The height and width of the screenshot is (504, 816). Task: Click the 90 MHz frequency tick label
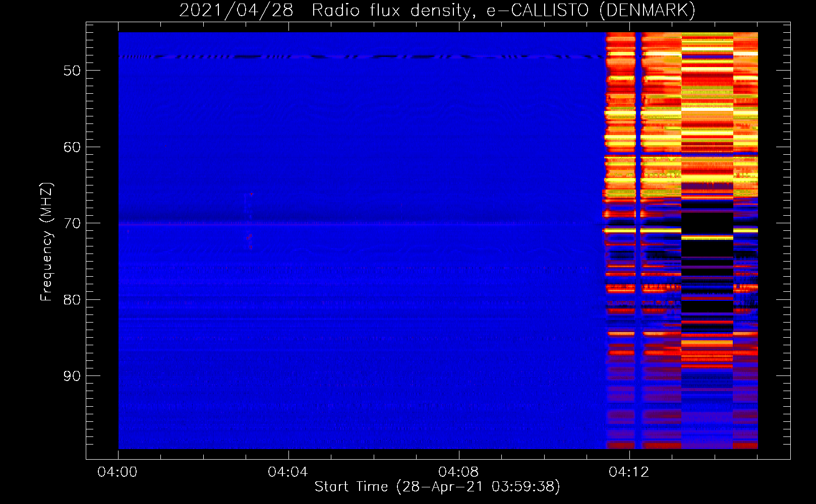[72, 376]
